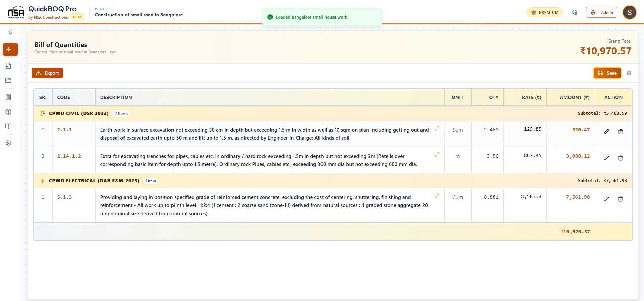
Task: Click amount 3,088.12
Action: point(578,156)
